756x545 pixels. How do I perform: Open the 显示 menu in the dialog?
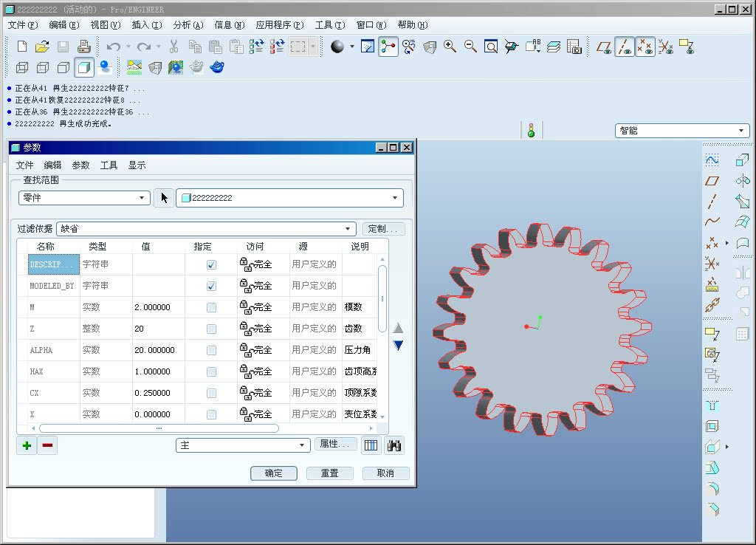(137, 165)
